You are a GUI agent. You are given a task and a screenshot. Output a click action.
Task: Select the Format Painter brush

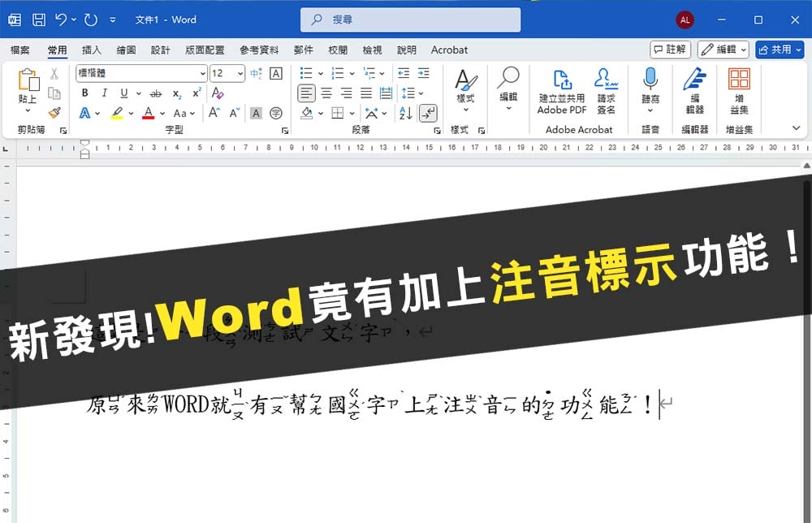click(54, 112)
